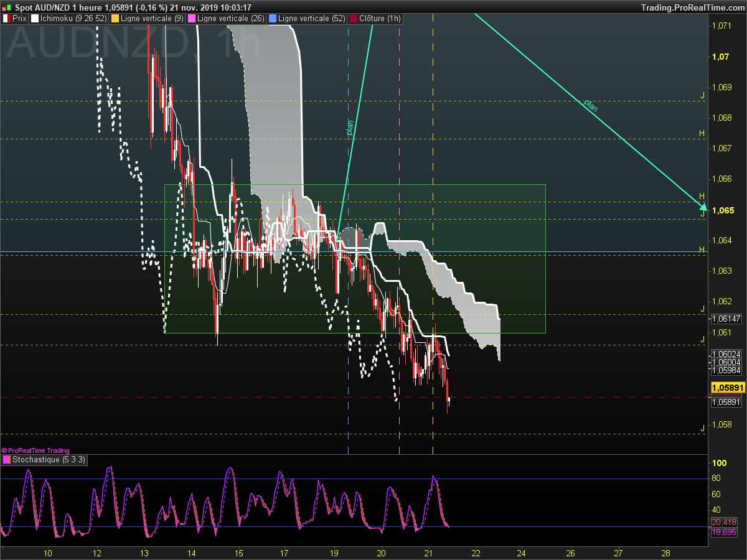The height and width of the screenshot is (560, 747).
Task: Click the blue swatch of Ligne verticale (52)
Action: (271, 19)
